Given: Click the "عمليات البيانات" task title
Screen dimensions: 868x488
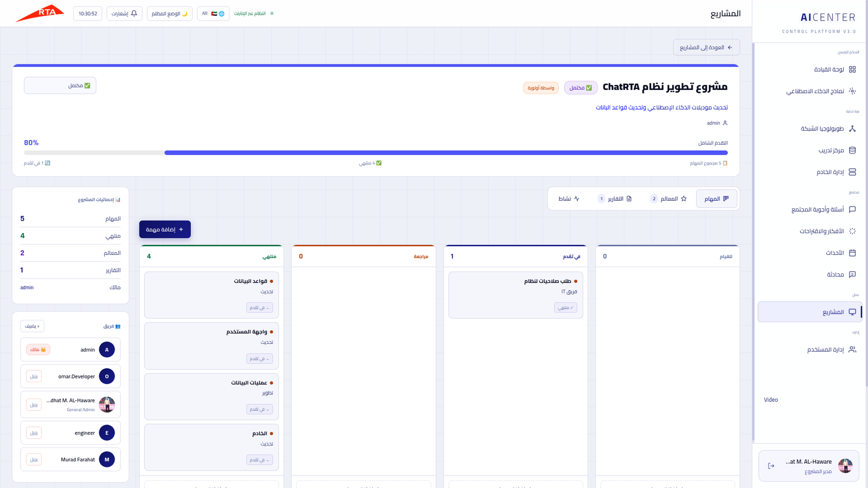Looking at the screenshot, I should 249,383.
